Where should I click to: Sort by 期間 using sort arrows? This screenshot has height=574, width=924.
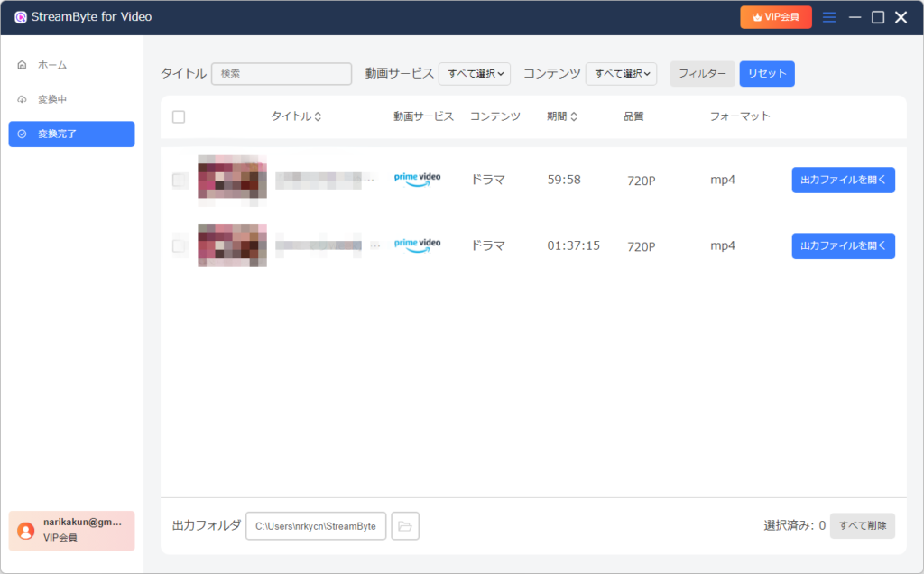coord(573,116)
